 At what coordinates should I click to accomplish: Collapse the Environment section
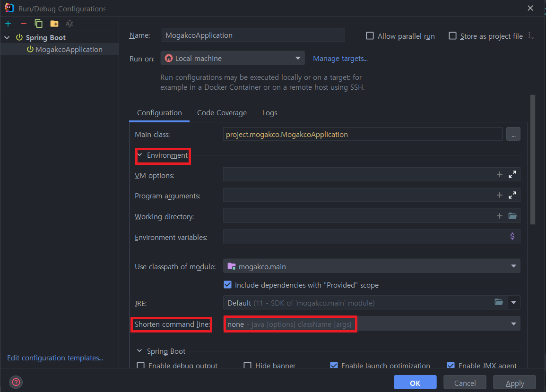click(139, 155)
